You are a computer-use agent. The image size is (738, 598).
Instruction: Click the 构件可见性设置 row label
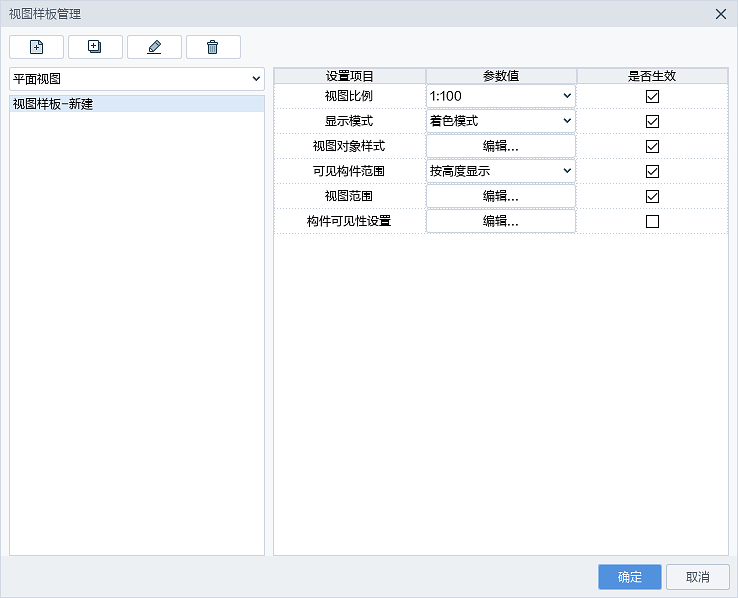point(349,221)
